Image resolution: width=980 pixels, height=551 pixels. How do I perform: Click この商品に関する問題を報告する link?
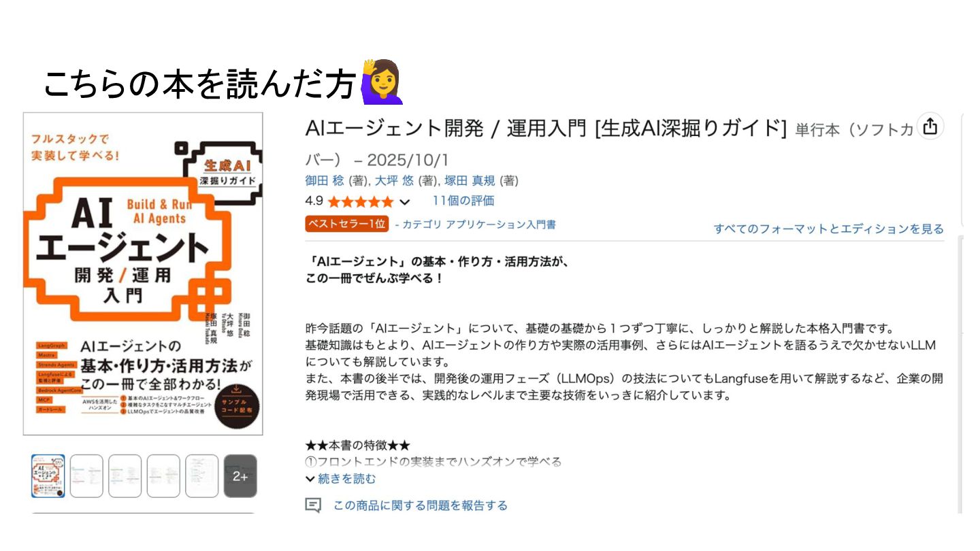421,505
